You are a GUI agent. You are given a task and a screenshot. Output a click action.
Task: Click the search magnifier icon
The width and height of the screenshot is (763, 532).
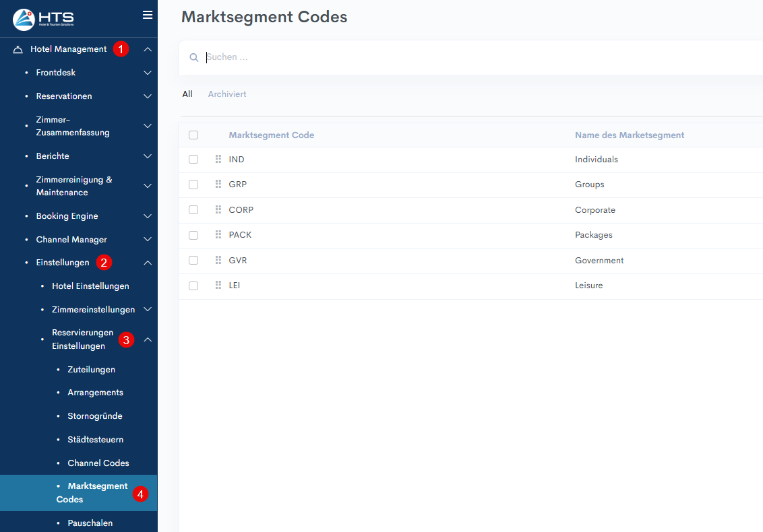pos(194,58)
